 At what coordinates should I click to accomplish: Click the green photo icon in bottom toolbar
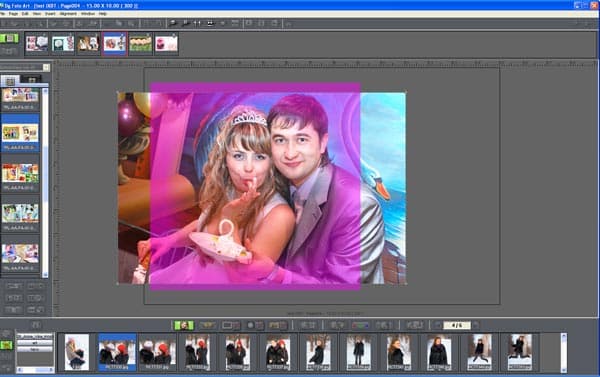(x=184, y=325)
